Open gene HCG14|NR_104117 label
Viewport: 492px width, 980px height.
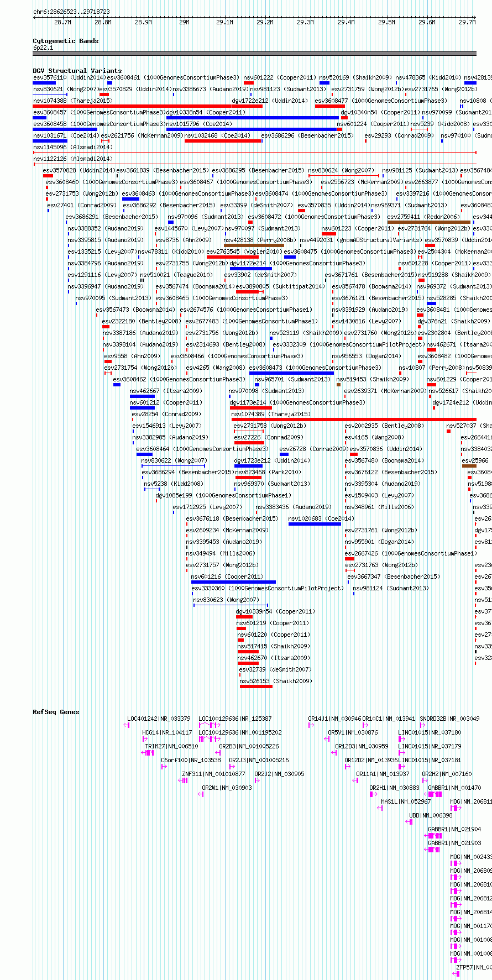167,732
